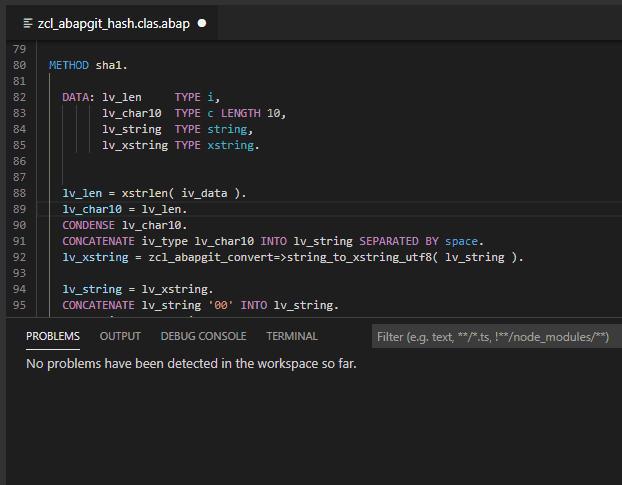The width and height of the screenshot is (622, 485).
Task: Click the 'No problems have been detected' message
Action: [x=191, y=363]
